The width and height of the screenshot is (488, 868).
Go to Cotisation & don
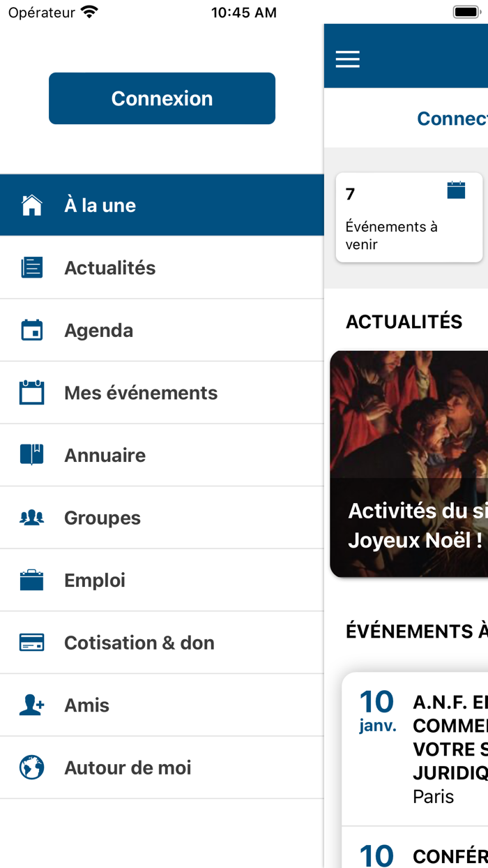(x=139, y=643)
